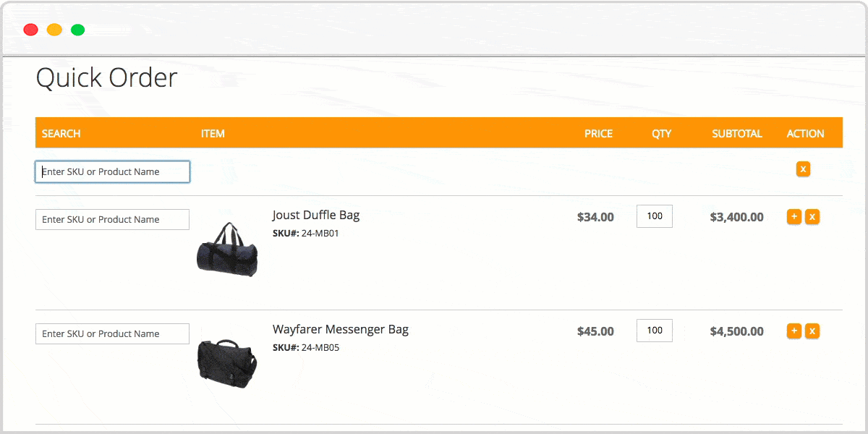Viewport: 868px width, 434px height.
Task: Click the search field in Wayfarer Messenger row
Action: click(112, 333)
